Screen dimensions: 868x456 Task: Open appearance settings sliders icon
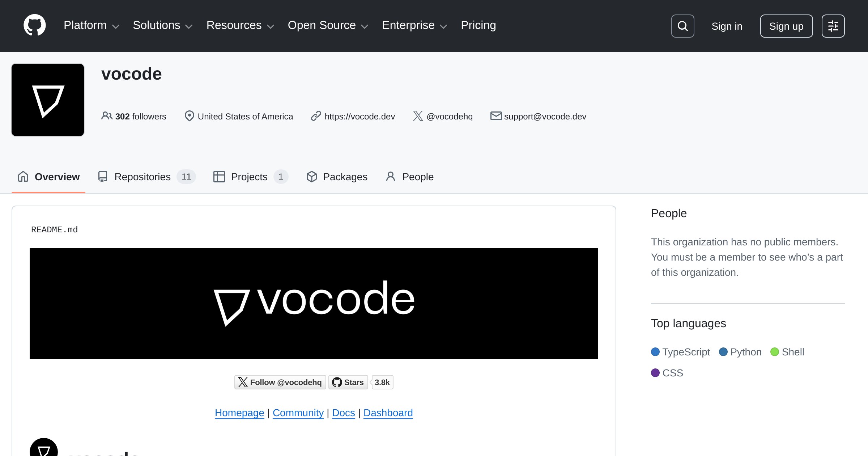[833, 26]
